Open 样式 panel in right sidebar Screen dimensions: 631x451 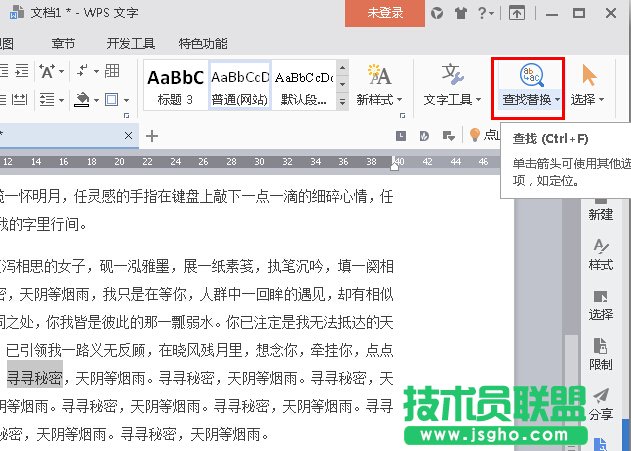coord(600,255)
